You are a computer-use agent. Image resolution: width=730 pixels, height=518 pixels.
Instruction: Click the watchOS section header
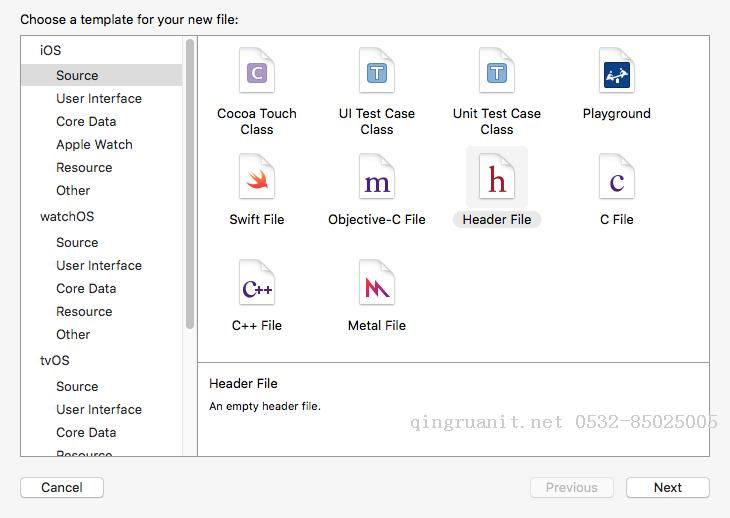pos(67,216)
